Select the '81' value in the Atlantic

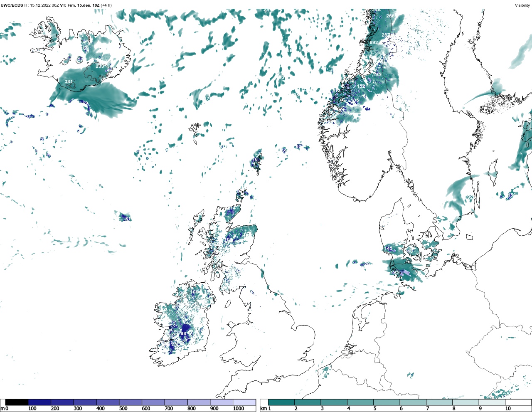128,219
